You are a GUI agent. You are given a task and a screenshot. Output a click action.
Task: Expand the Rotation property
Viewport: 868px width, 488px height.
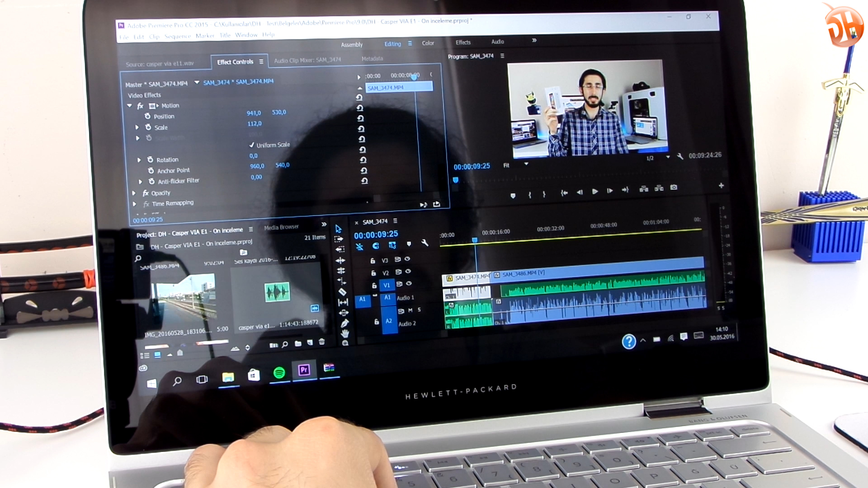point(139,160)
